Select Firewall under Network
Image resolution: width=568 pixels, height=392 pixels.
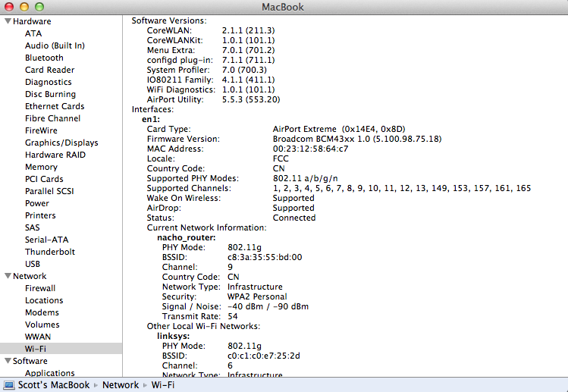40,288
